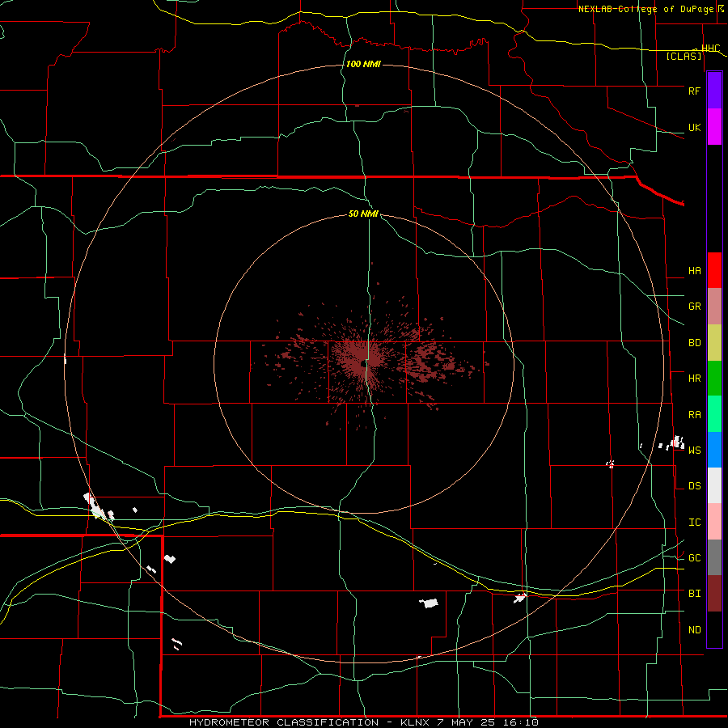
Task: Point at the "WS" legend label
Action: point(694,451)
